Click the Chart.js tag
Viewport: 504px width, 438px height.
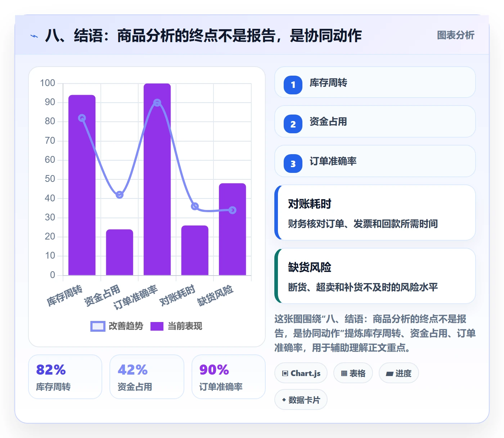click(301, 373)
